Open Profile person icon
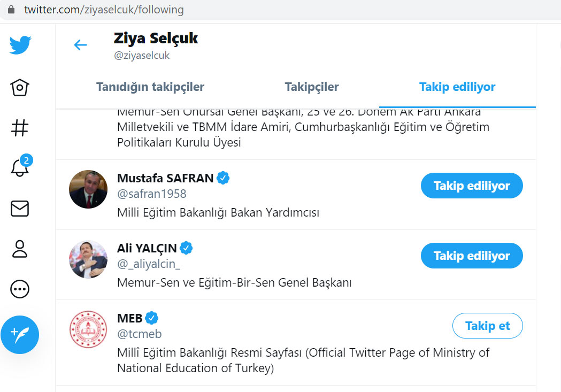Screen dimensions: 561x392 20,249
